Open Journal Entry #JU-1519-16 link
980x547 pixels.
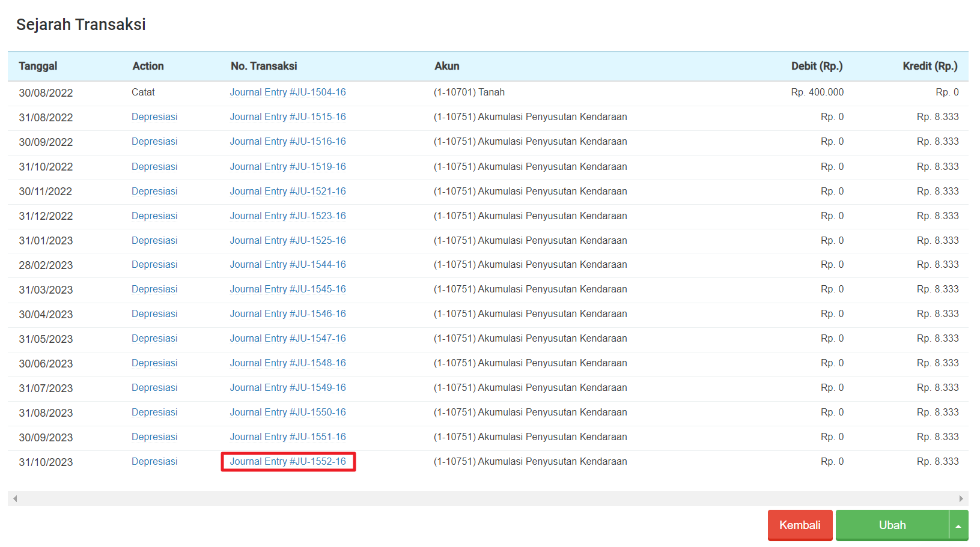tap(288, 167)
